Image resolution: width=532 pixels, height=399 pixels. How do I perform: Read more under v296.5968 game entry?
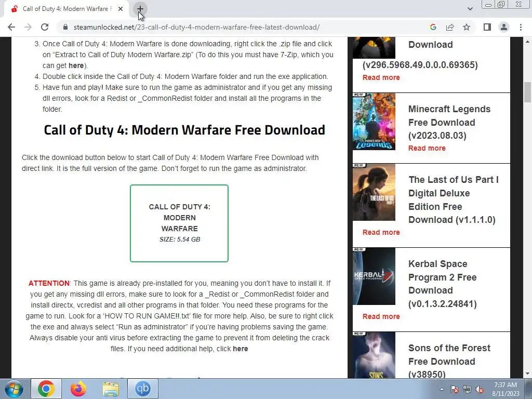click(x=381, y=78)
